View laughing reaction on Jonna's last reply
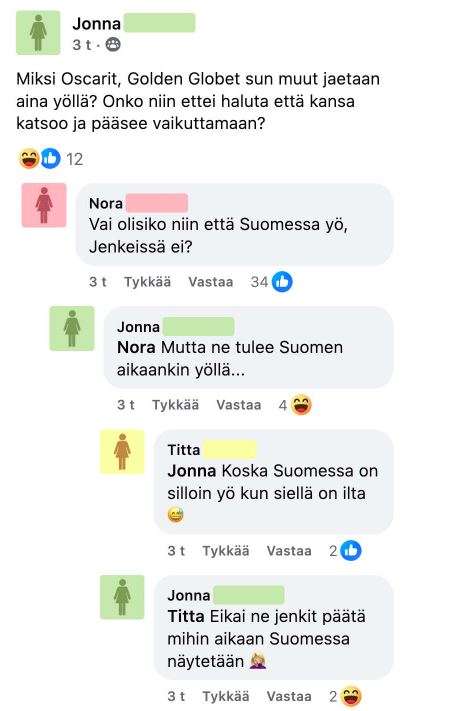This screenshot has height=711, width=476. point(351,696)
